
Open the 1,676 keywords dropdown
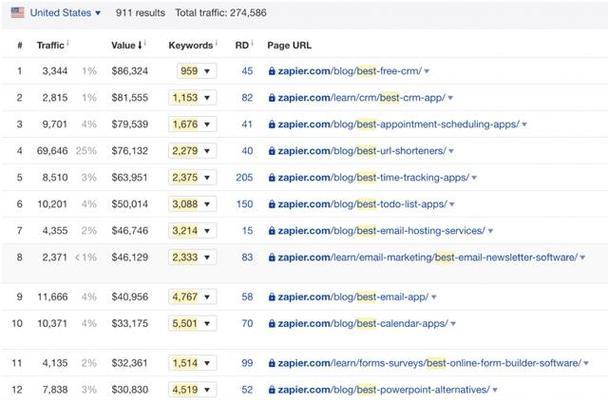click(192, 124)
